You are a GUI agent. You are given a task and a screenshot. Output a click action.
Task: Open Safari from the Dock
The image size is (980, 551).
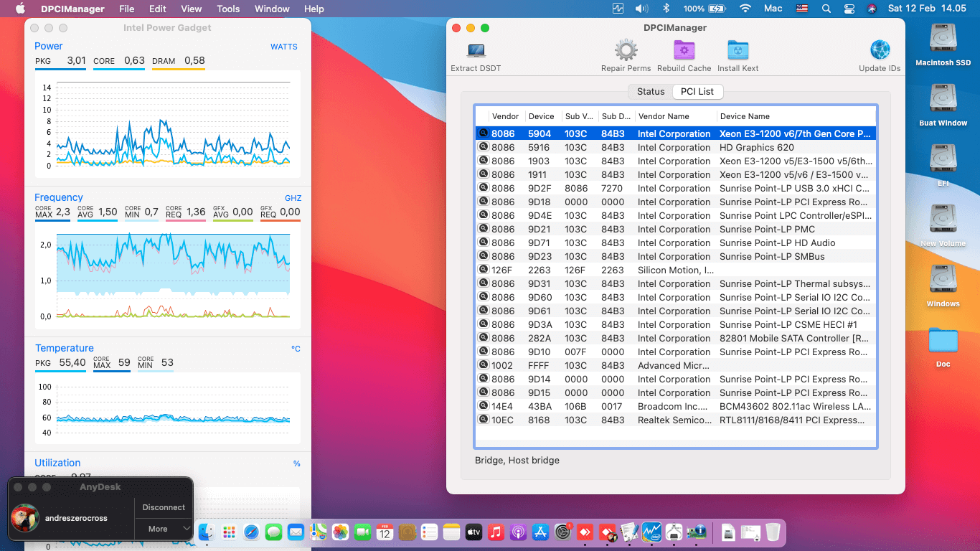click(x=251, y=532)
